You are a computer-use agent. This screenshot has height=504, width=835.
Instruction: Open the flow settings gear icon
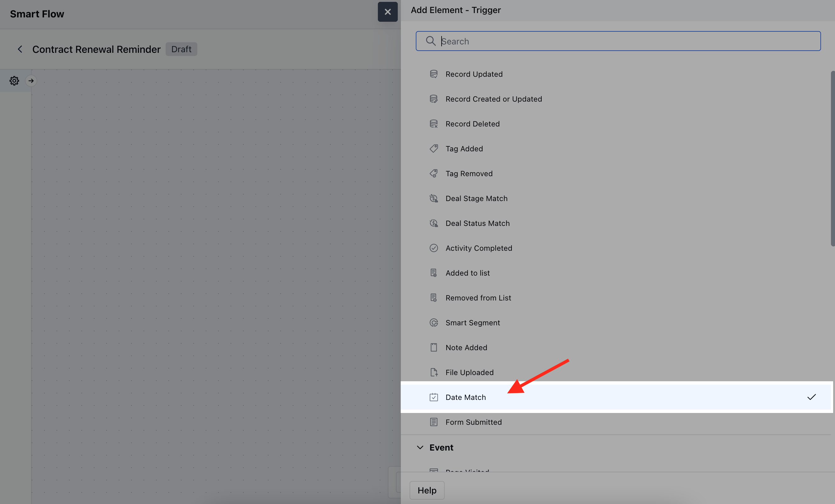click(14, 81)
